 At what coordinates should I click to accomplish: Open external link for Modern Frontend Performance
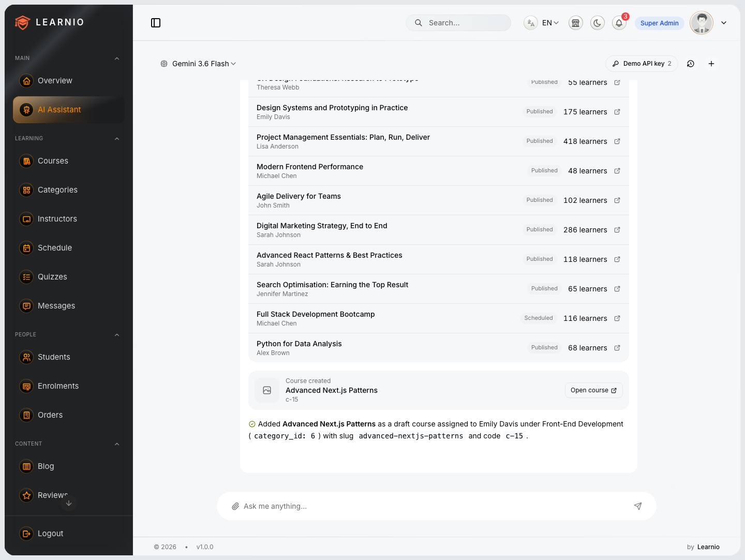click(x=617, y=171)
